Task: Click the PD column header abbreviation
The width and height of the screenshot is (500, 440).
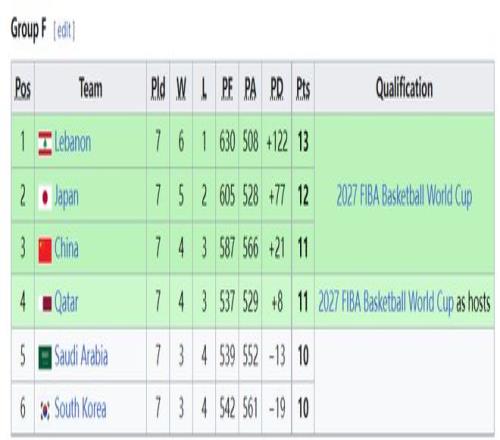Action: [x=277, y=89]
